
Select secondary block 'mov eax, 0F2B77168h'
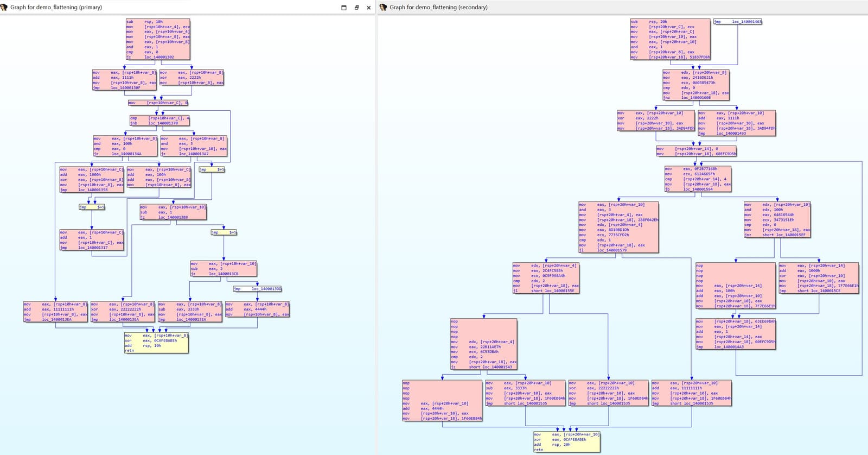pos(698,179)
